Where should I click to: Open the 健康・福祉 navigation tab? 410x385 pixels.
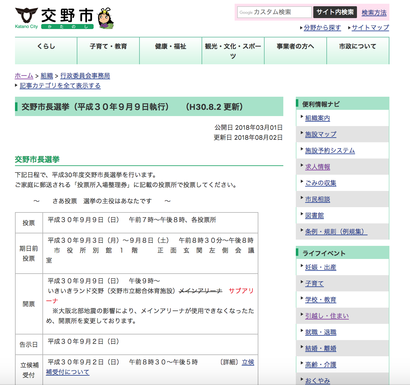pyautogui.click(x=171, y=50)
